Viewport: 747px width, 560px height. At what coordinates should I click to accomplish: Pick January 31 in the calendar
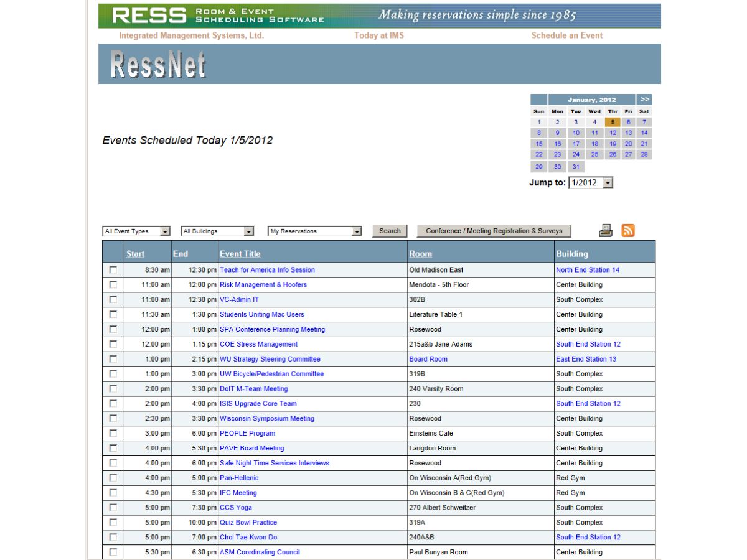click(576, 167)
